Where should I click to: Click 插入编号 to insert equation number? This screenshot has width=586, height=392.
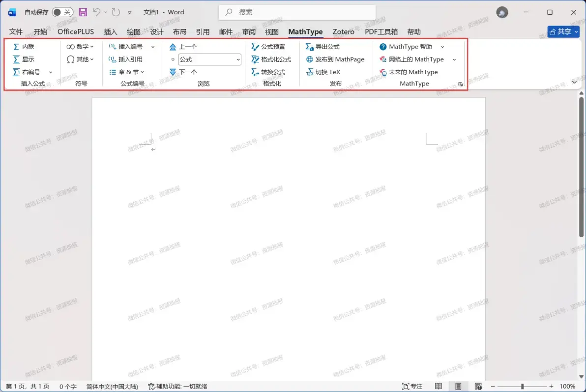click(126, 47)
